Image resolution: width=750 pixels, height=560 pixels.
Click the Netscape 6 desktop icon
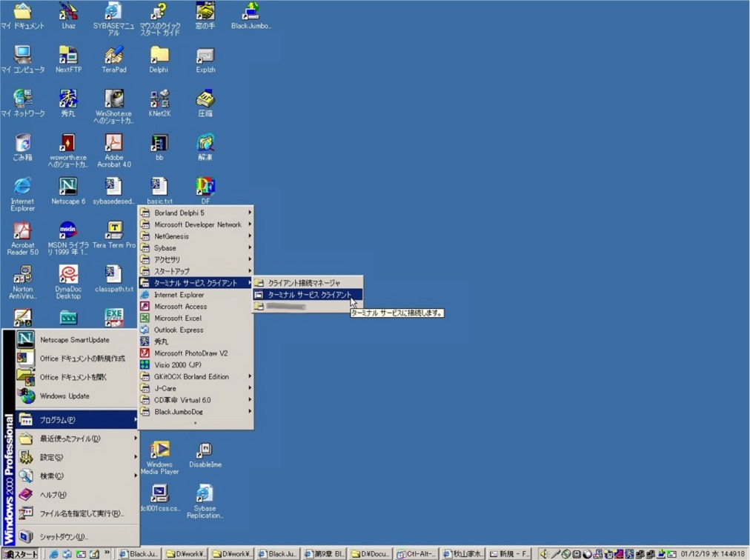pos(68,191)
